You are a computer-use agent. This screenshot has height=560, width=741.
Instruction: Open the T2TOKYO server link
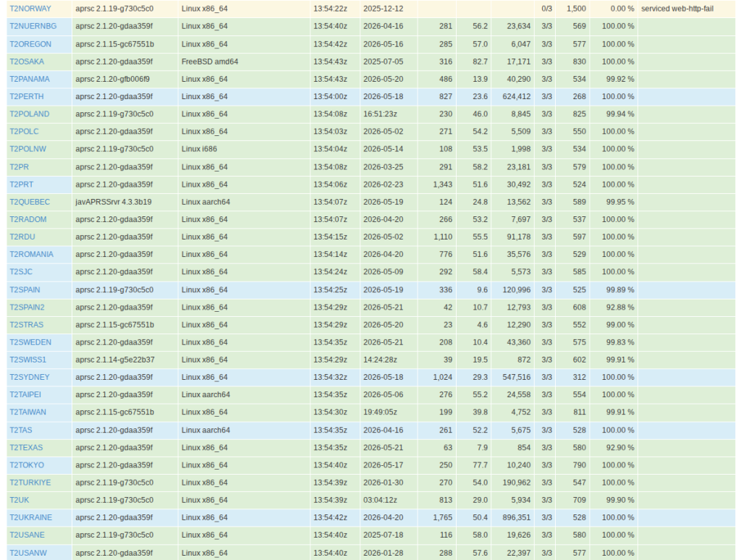[x=27, y=465]
